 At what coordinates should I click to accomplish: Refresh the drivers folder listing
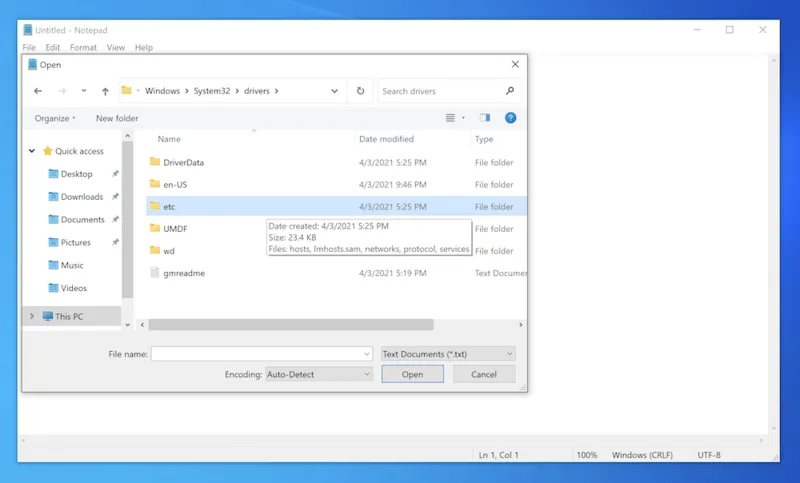point(360,91)
